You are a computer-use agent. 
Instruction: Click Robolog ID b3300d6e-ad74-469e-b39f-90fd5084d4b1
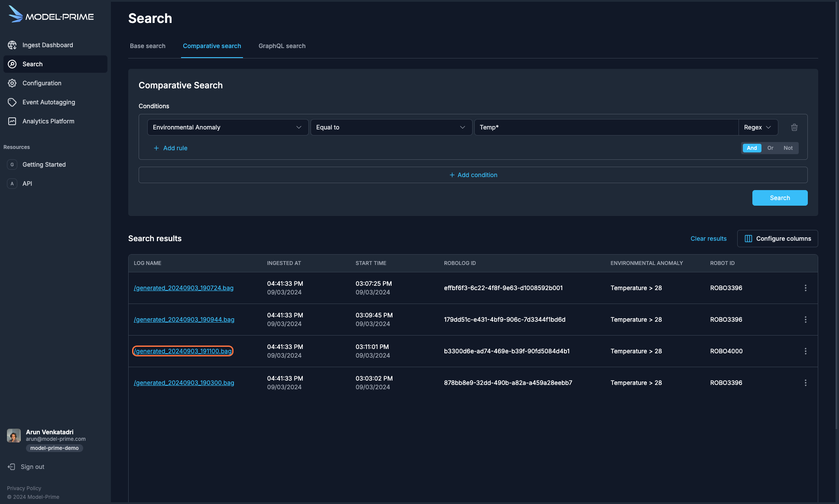[x=507, y=351]
